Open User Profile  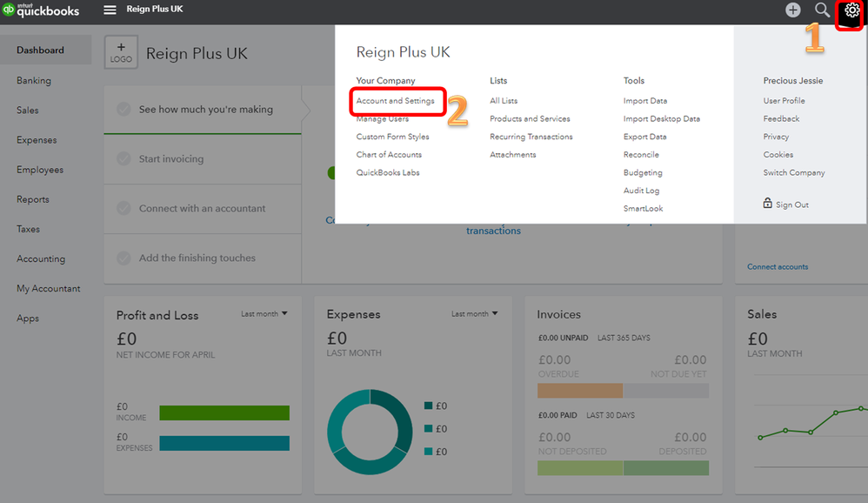click(x=784, y=101)
